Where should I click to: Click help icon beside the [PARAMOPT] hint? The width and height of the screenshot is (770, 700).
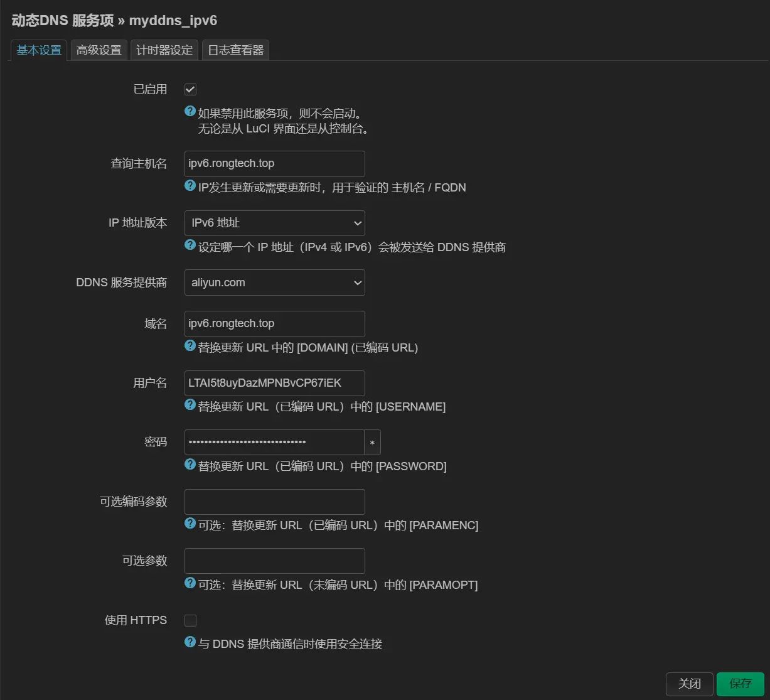tap(190, 583)
